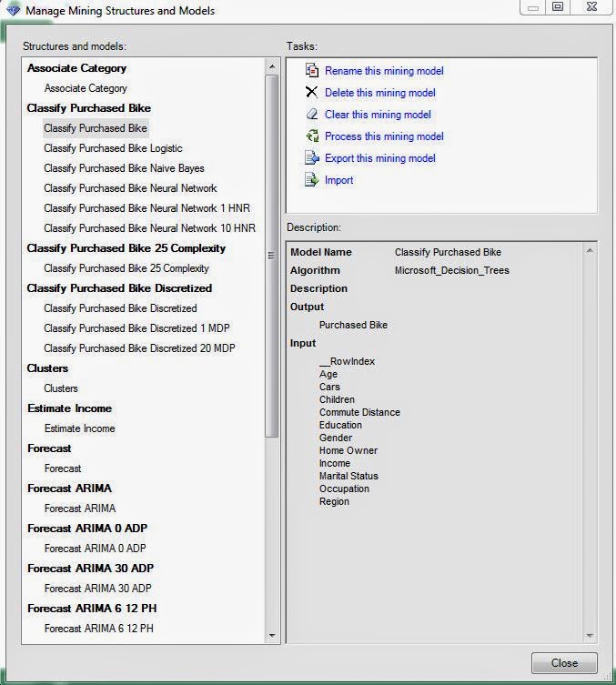
Task: Click the Region input entry
Action: pos(334,501)
